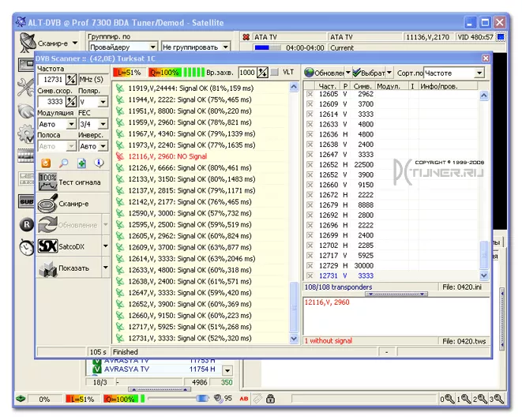Click the blue info icon in scanner panel
This screenshot has height=420, width=522.
pos(100,163)
